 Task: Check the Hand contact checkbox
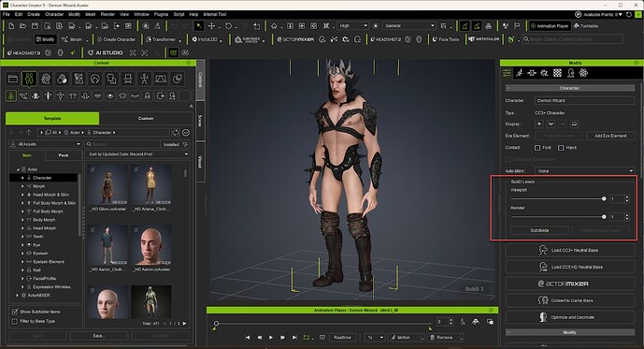point(561,148)
